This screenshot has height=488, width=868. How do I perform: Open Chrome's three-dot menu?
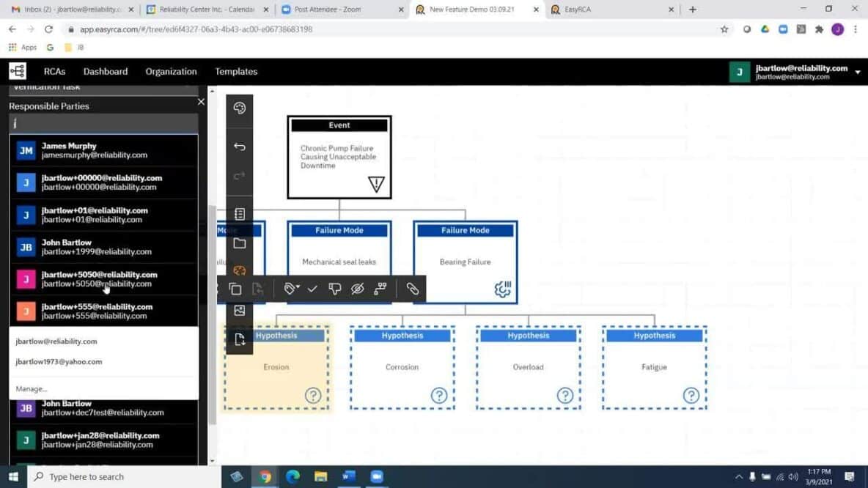tap(856, 29)
